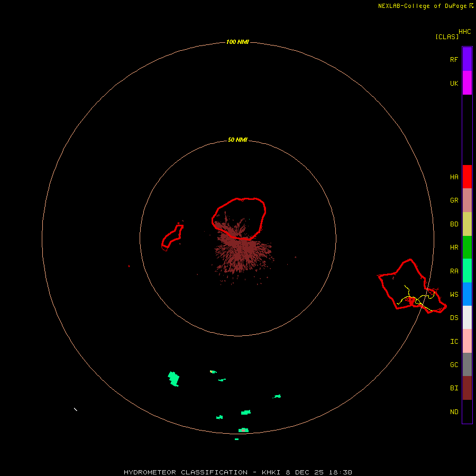The image size is (476, 476).
Task: Click the BI biological dark red swatch
Action: (x=467, y=388)
